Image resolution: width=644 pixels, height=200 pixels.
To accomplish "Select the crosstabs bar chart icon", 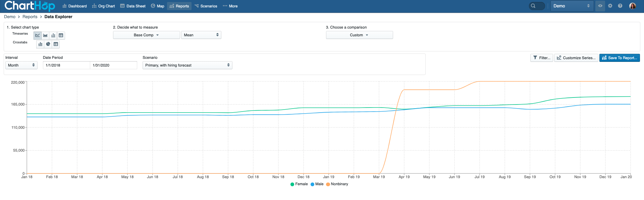I will click(40, 44).
